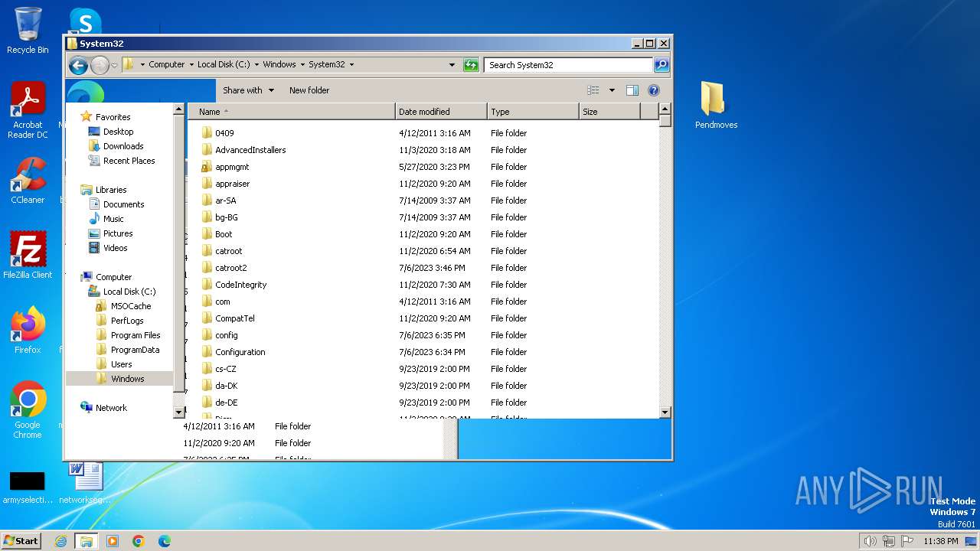Select the de-DE folder row
The image size is (980, 551).
pos(423,403)
